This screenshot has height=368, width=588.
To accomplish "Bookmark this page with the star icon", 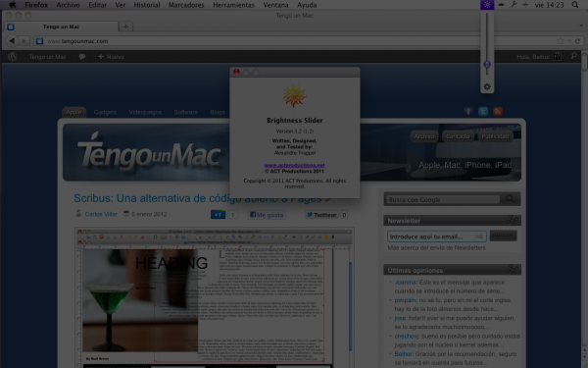I will (x=560, y=41).
